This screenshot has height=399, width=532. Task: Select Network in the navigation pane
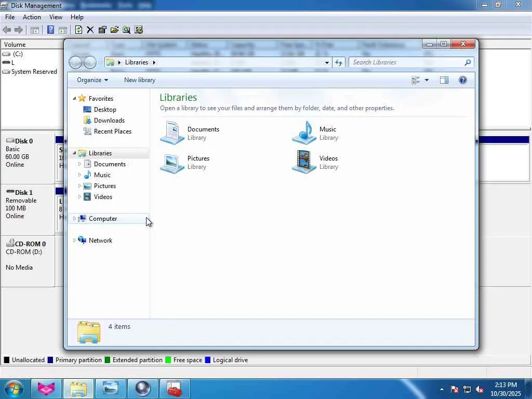[x=100, y=241]
